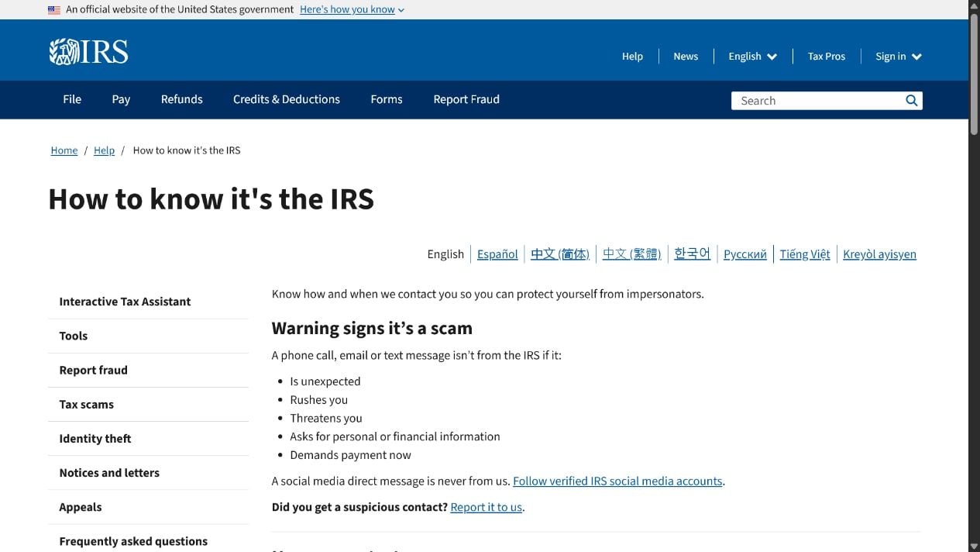Image resolution: width=980 pixels, height=552 pixels.
Task: Open the Report Fraud menu
Action: 466,99
